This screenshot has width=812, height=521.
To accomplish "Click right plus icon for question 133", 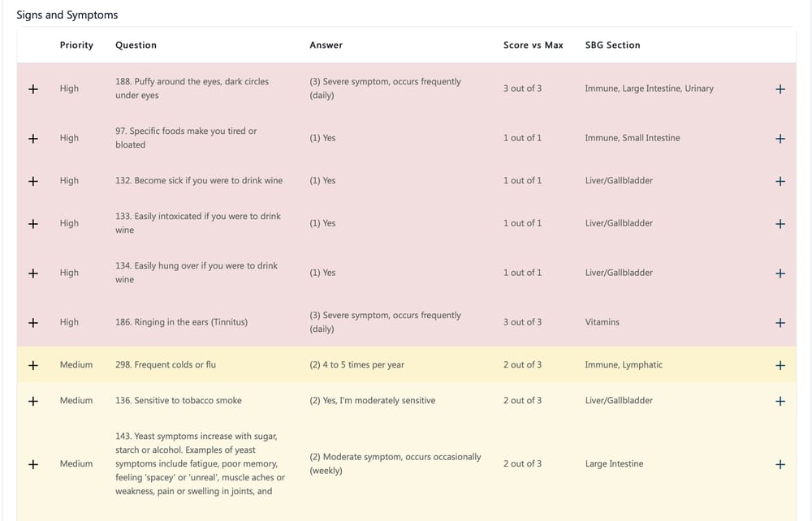I will [x=780, y=224].
